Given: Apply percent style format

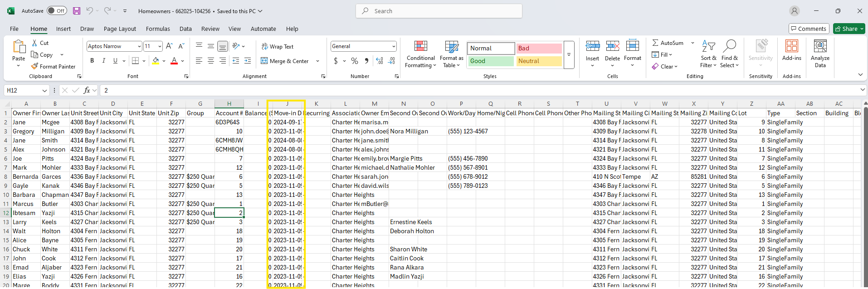Looking at the screenshot, I should coord(355,61).
